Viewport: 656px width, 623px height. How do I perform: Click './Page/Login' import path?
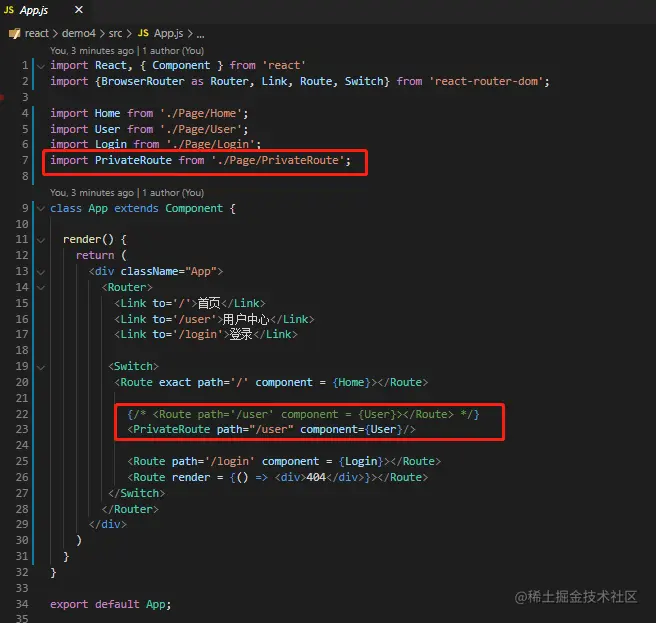[210, 144]
